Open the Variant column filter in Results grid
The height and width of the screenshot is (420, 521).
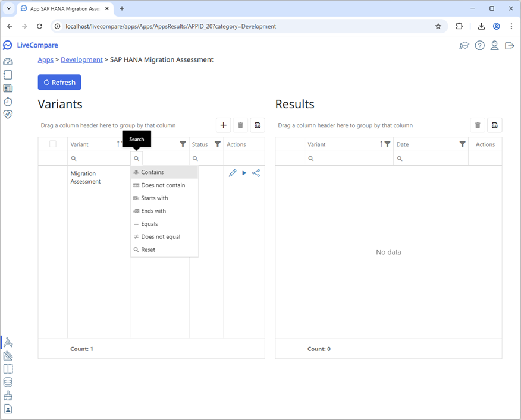[x=387, y=144]
